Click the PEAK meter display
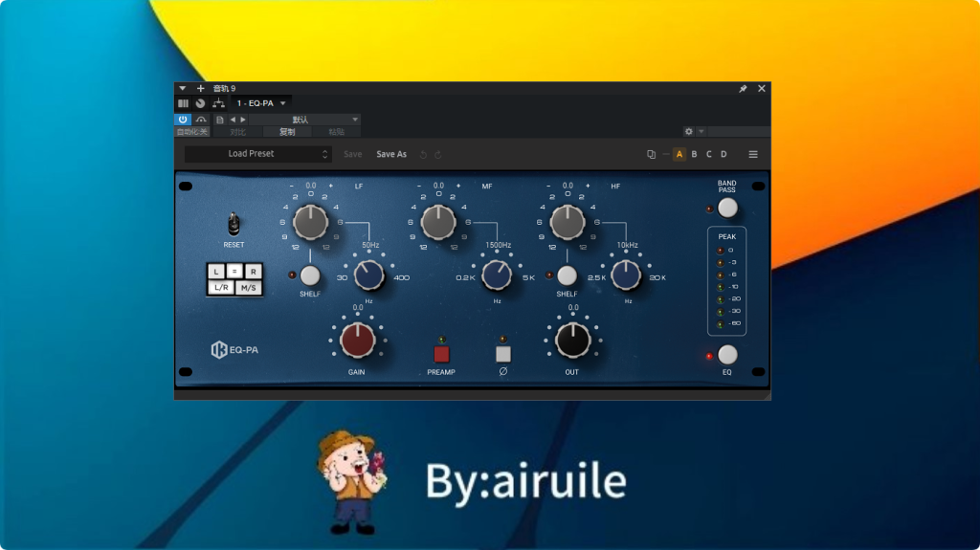The image size is (980, 550). tap(727, 281)
